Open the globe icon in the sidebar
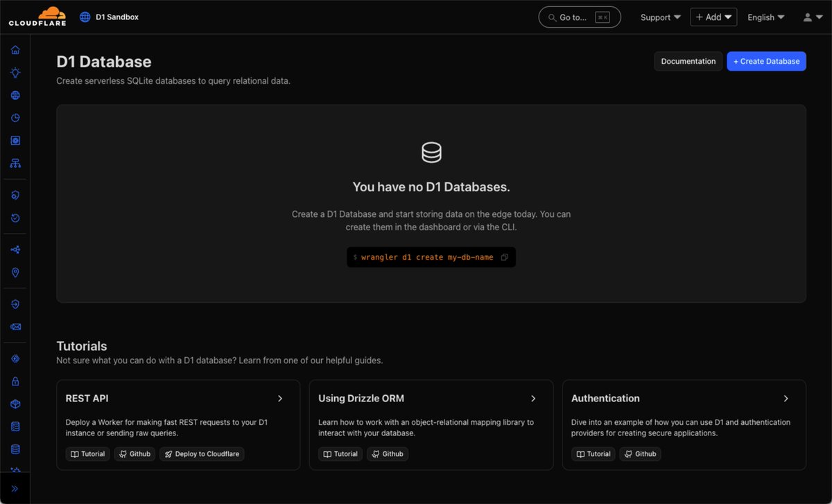This screenshot has height=504, width=832. tap(15, 96)
